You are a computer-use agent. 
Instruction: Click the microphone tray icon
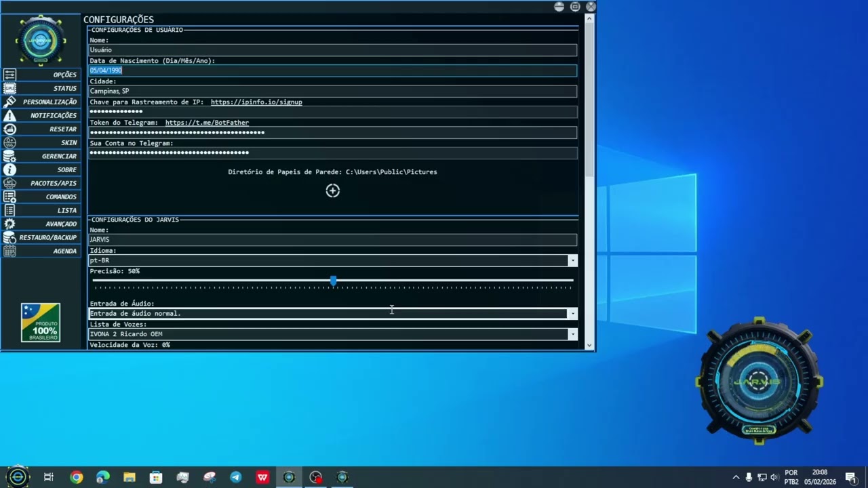tap(749, 477)
